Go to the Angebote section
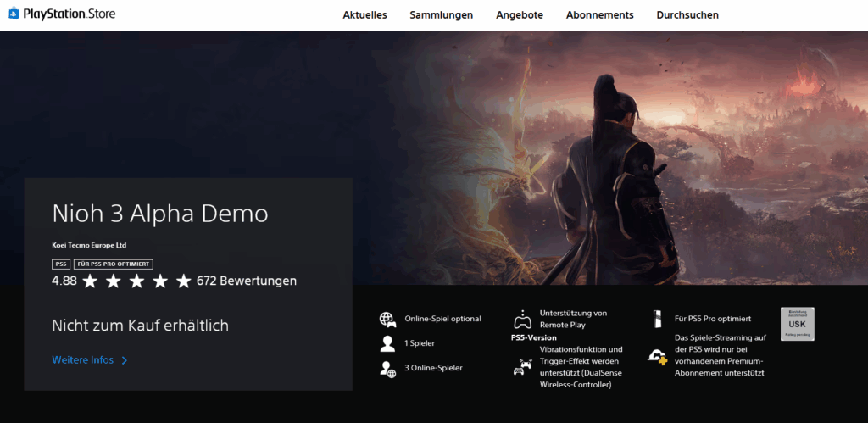The image size is (868, 423). tap(520, 15)
